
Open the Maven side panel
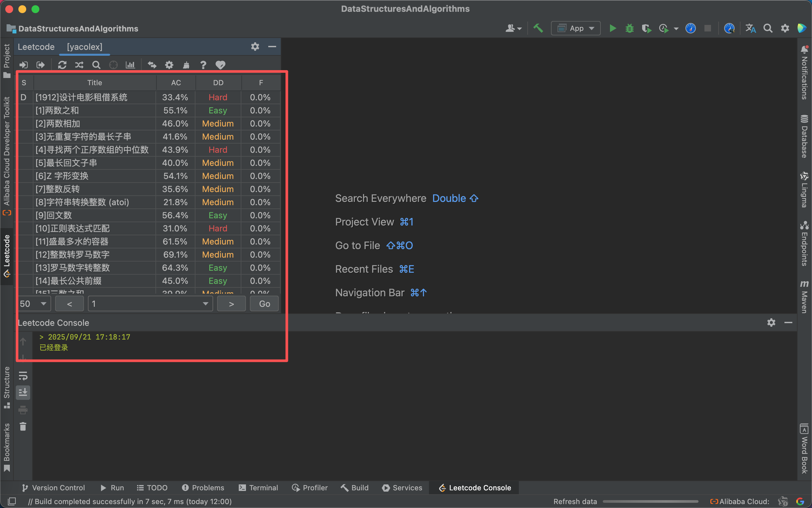click(x=804, y=296)
